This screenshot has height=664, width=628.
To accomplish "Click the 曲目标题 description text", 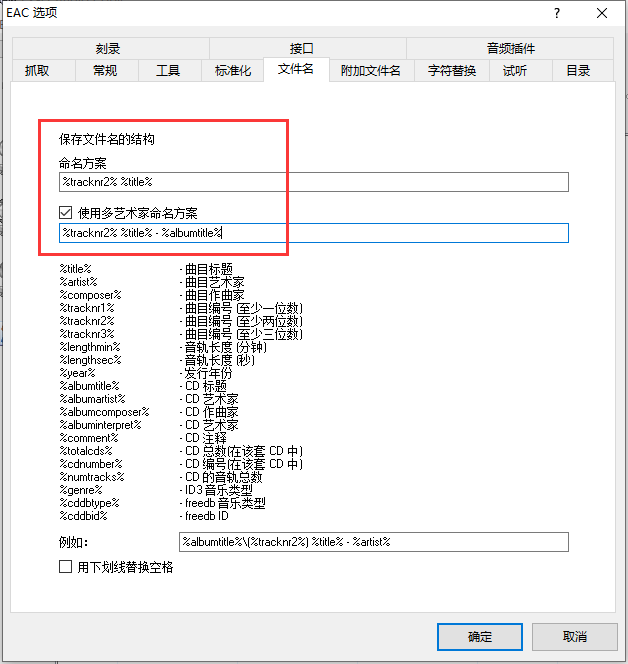I will pos(209,269).
